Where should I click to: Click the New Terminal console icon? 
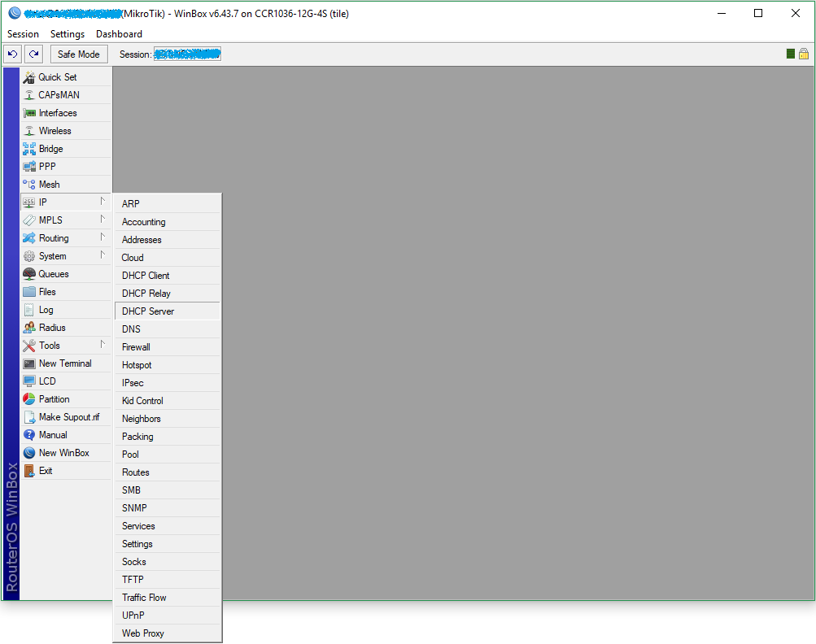pos(29,363)
